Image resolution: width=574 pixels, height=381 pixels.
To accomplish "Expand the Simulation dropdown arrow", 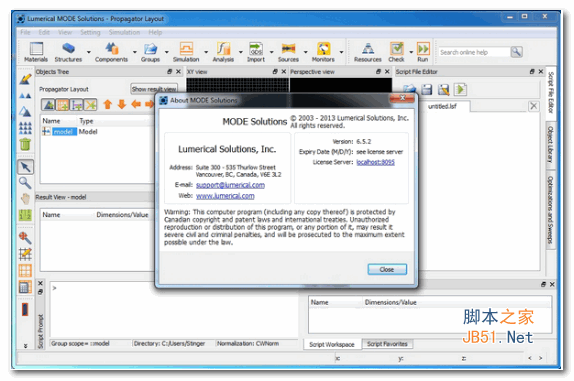I will (206, 52).
